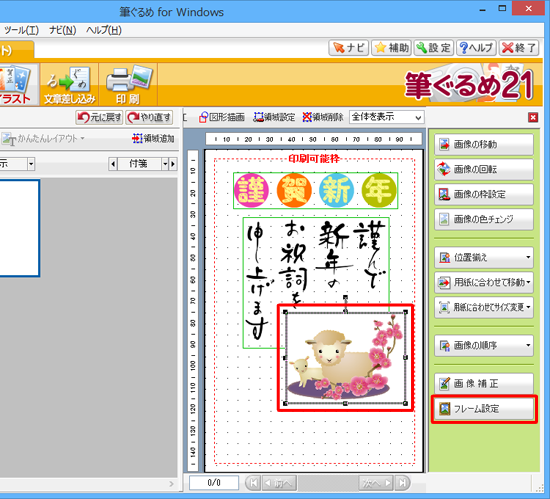Screen dimensions: 550x499
Task: Click 画像補正 image correction button
Action: click(x=484, y=384)
